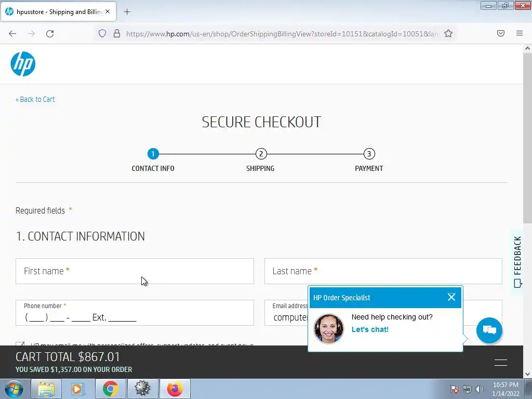The image size is (532, 399).
Task: Open the gear app in taskbar
Action: (143, 389)
